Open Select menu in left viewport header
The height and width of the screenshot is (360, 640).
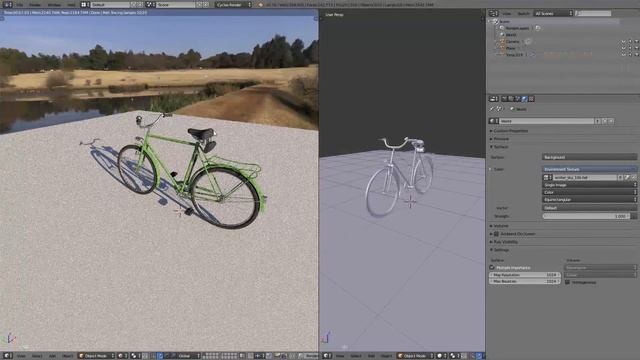(37, 356)
